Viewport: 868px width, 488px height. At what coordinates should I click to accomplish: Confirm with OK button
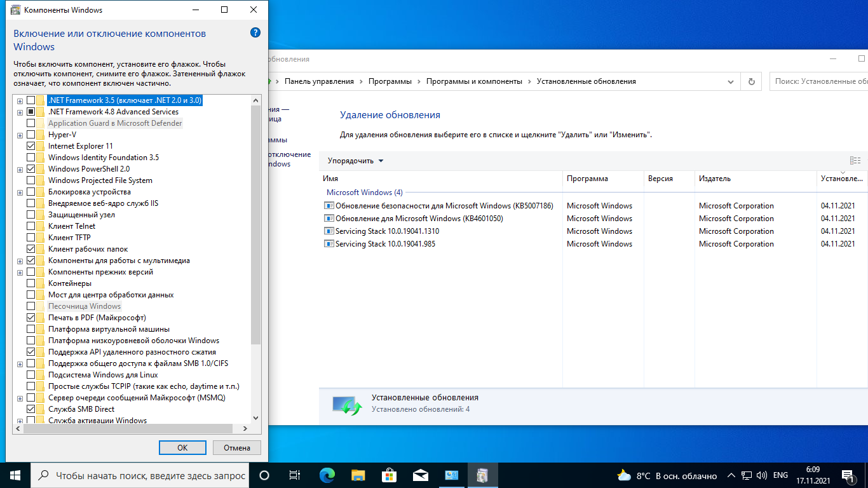[182, 447]
